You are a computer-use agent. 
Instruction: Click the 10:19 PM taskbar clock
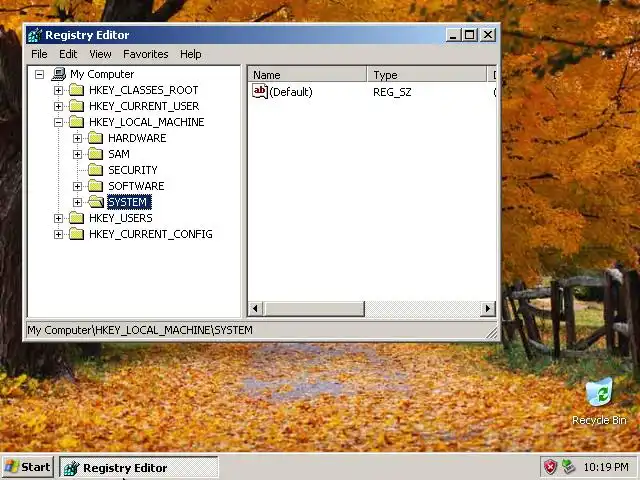point(606,467)
